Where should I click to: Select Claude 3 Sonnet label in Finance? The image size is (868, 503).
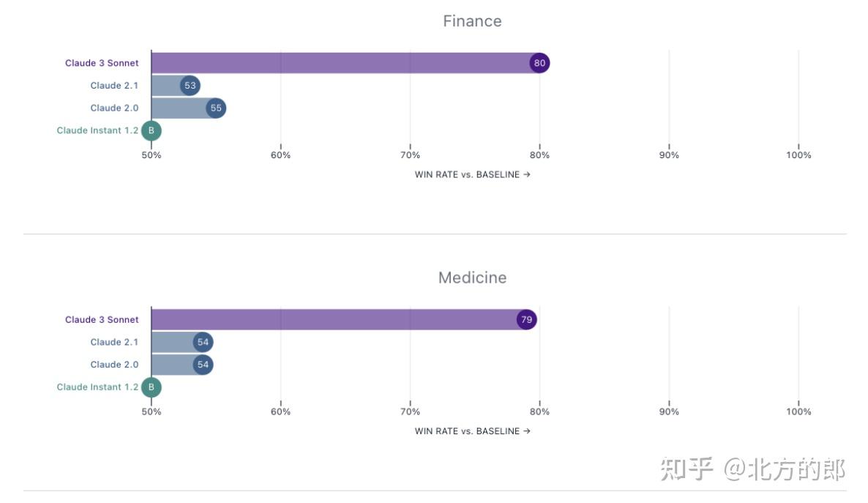pos(102,63)
